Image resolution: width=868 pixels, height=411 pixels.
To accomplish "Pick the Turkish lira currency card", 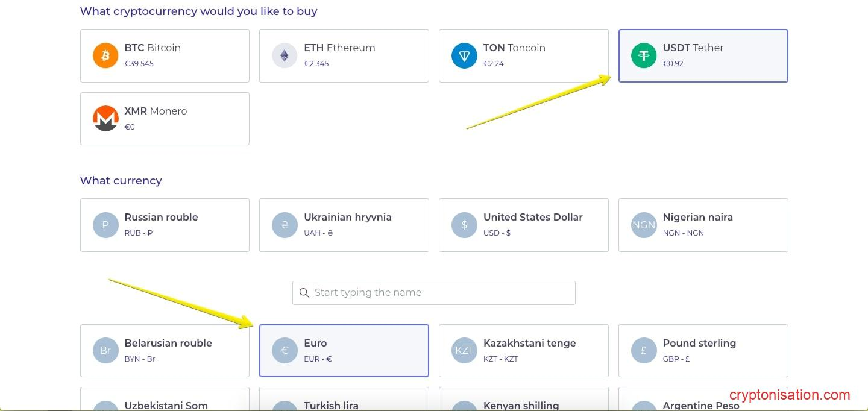I will (x=344, y=401).
